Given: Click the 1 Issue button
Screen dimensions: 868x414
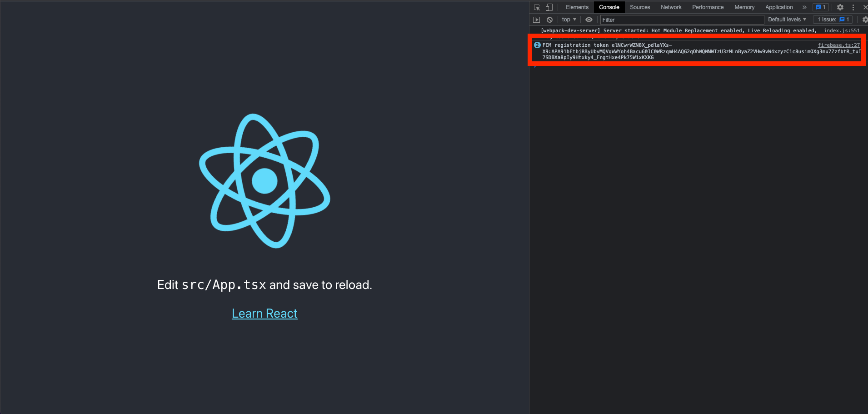Looking at the screenshot, I should [832, 20].
